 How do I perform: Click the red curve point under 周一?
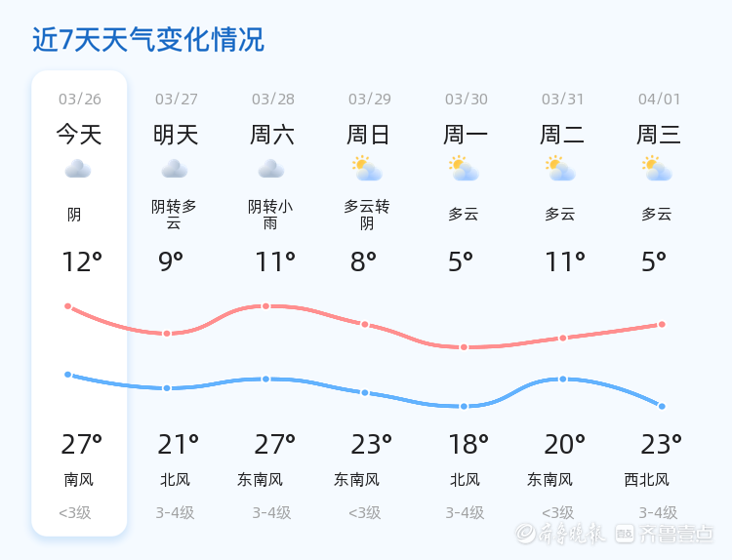[464, 347]
